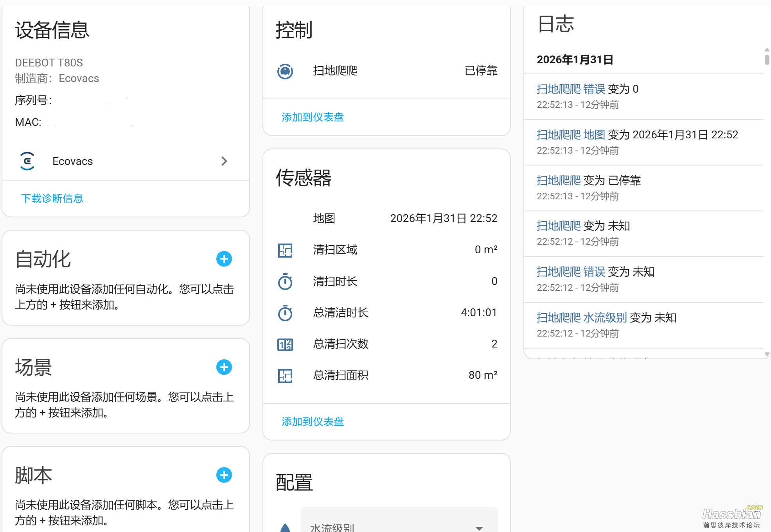The image size is (771, 532).
Task: Click the floor plan icon for 总清扫面积
Action: coord(285,376)
